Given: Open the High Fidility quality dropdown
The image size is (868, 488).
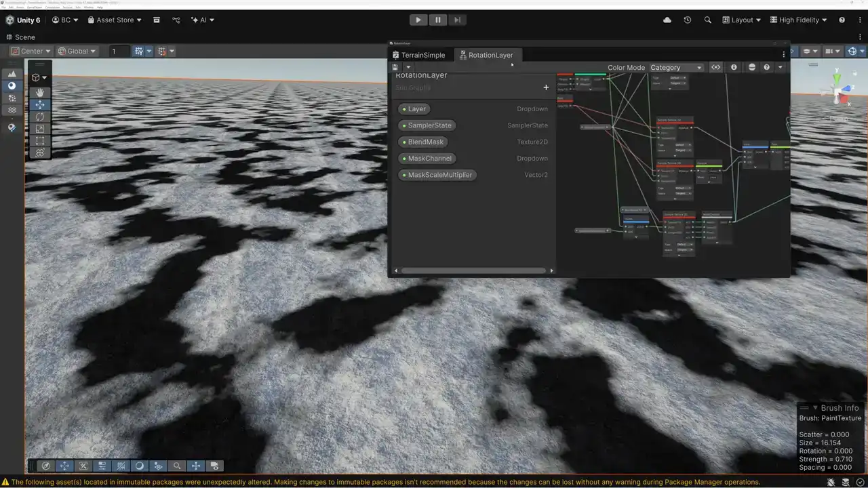Looking at the screenshot, I should coord(798,20).
